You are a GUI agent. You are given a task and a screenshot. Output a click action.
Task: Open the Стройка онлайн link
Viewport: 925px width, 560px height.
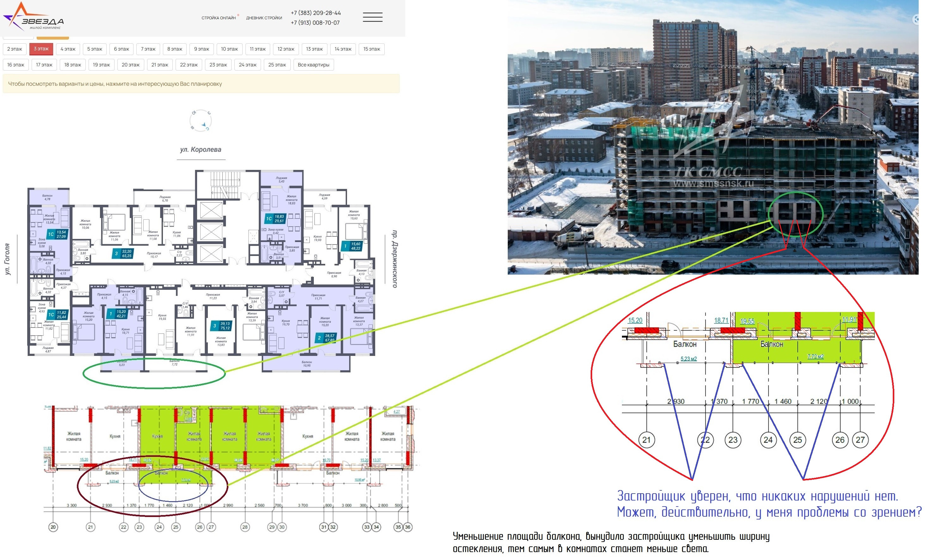click(219, 18)
